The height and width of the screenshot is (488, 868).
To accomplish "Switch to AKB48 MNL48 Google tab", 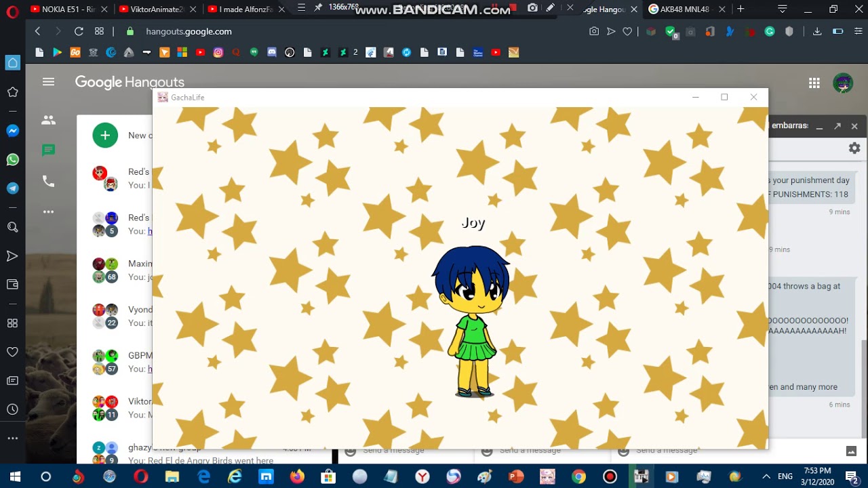I will [686, 9].
